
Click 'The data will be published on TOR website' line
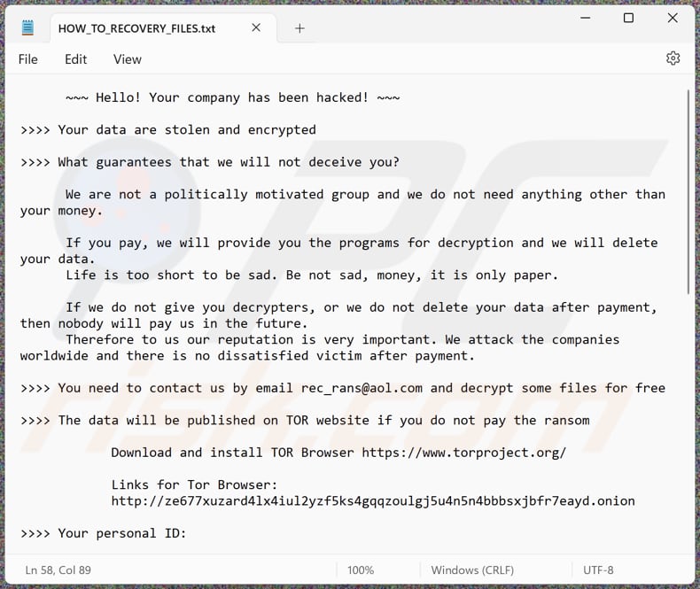point(305,421)
